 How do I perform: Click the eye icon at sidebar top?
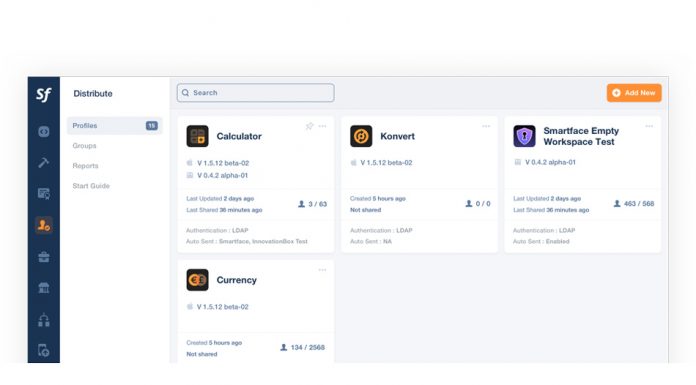pos(44,131)
